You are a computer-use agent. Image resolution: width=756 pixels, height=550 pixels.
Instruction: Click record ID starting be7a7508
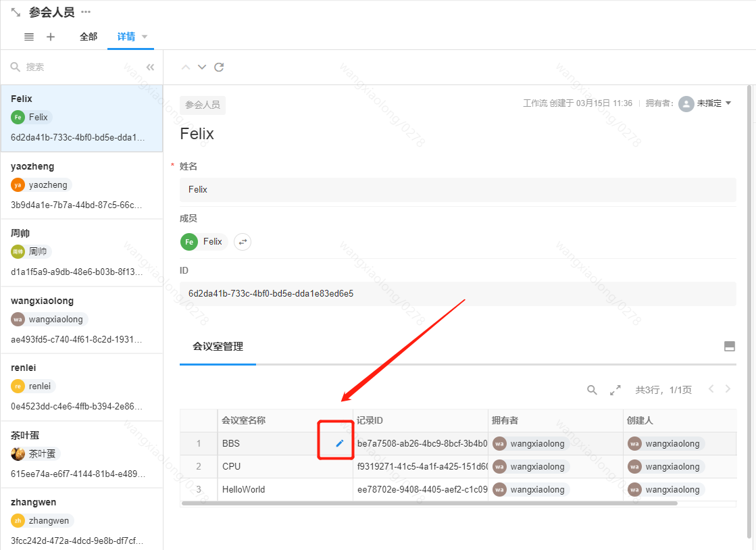tap(420, 443)
